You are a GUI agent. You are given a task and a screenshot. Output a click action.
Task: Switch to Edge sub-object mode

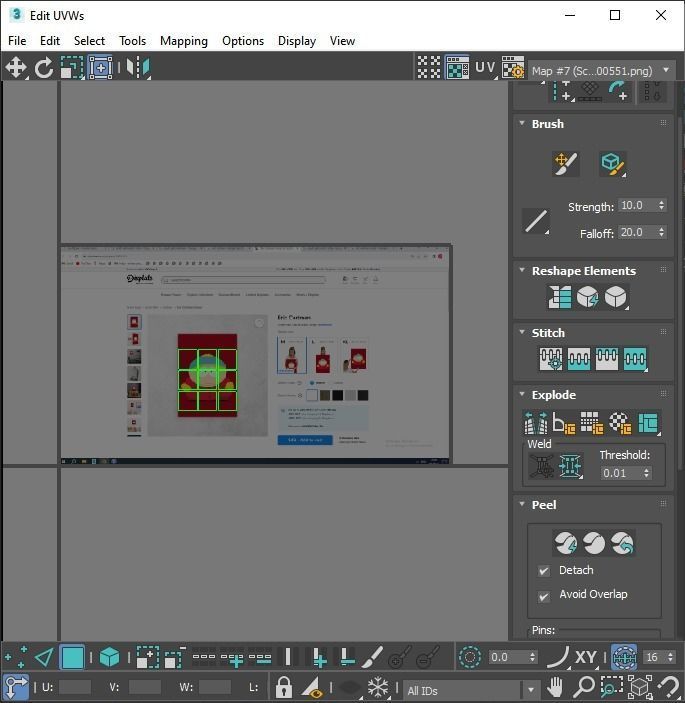click(x=44, y=658)
